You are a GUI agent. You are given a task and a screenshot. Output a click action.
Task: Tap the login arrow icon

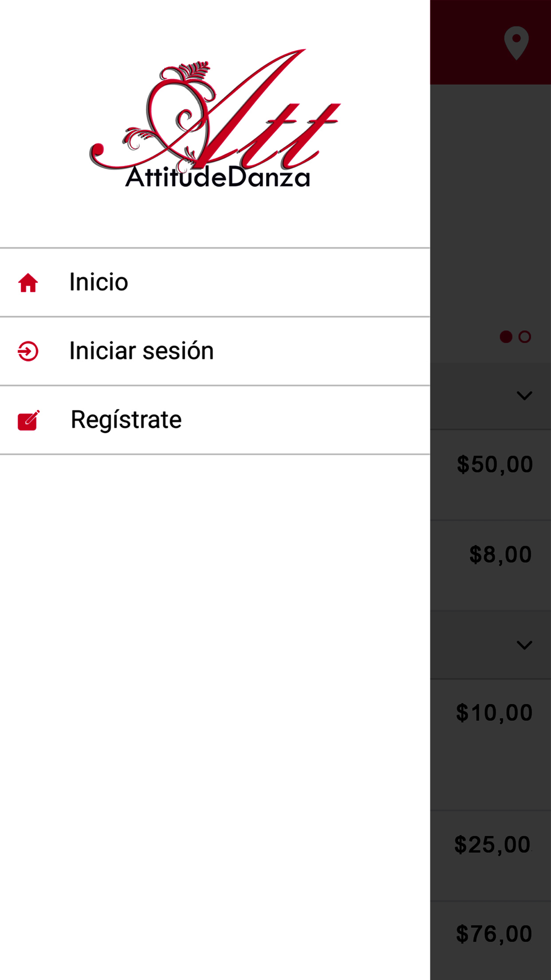(x=28, y=351)
